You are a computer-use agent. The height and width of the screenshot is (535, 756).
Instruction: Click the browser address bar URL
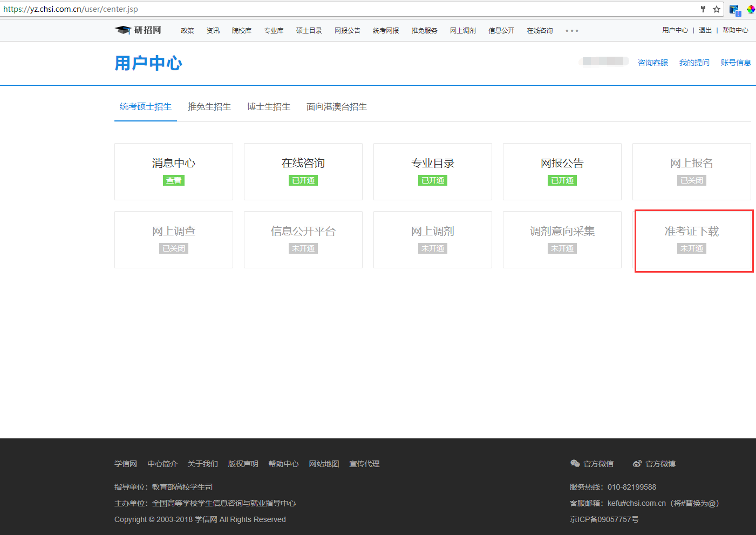click(x=71, y=9)
